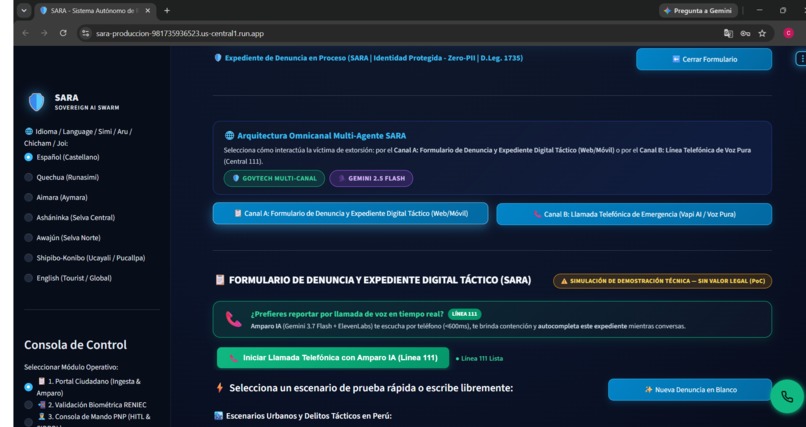The width and height of the screenshot is (806, 427).
Task: Close the SARA browser tab
Action: click(x=148, y=10)
